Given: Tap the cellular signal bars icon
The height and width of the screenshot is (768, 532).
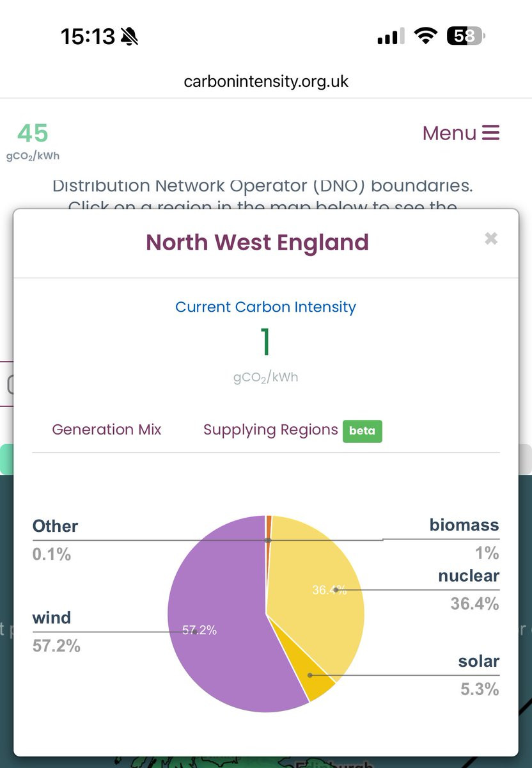Looking at the screenshot, I should pyautogui.click(x=391, y=36).
